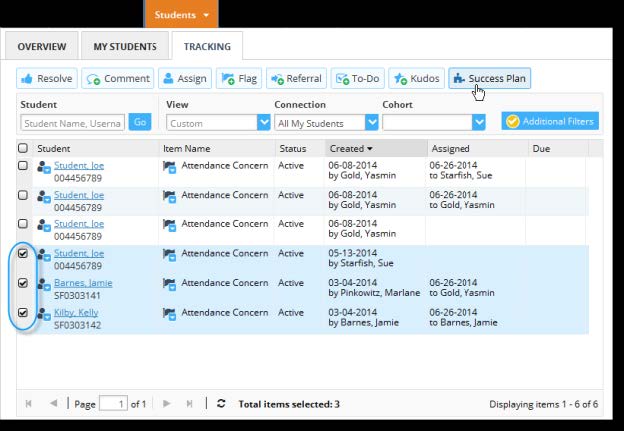The image size is (624, 431).
Task: Uncheck the Kilby, Kelly row checkbox
Action: tap(24, 313)
